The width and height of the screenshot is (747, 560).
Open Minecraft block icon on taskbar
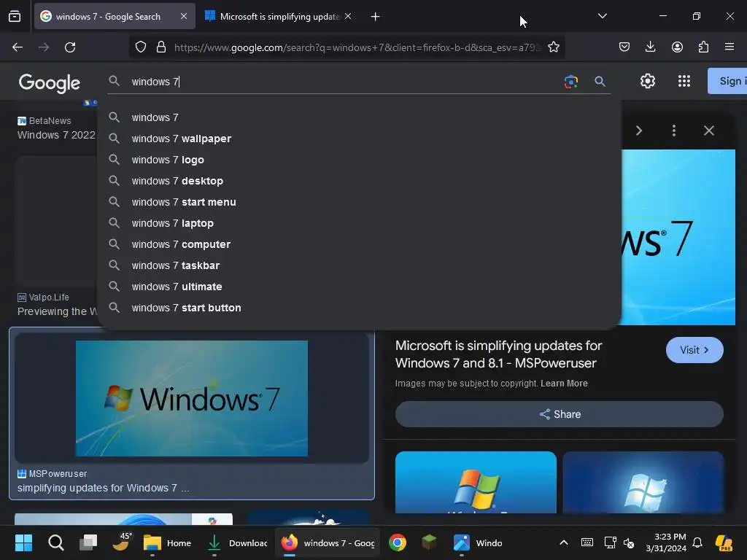pos(429,542)
